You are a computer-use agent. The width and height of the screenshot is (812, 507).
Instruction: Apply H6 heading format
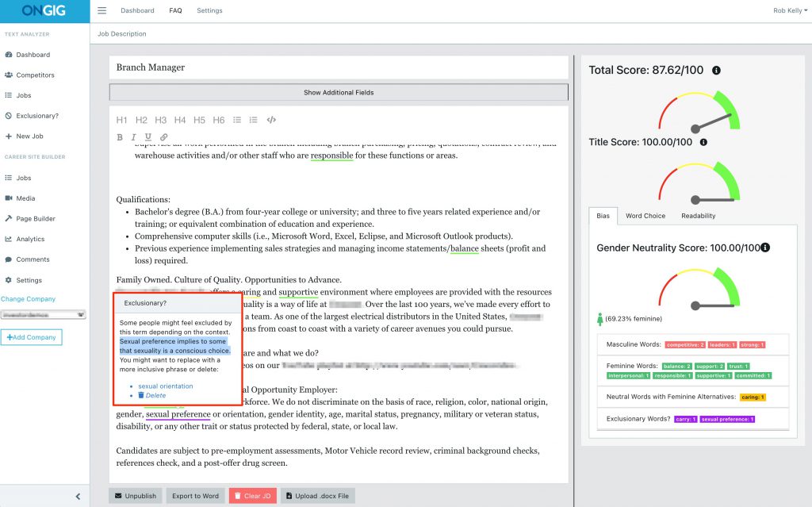(x=219, y=121)
